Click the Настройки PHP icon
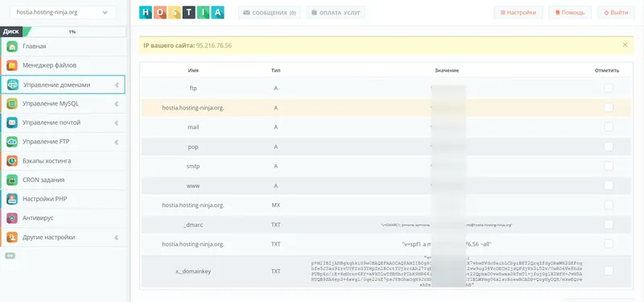 (12, 199)
